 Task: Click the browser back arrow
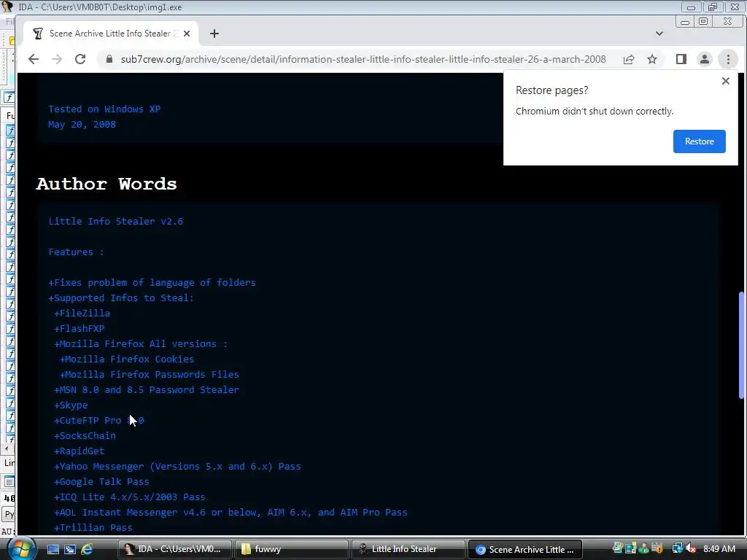34,59
